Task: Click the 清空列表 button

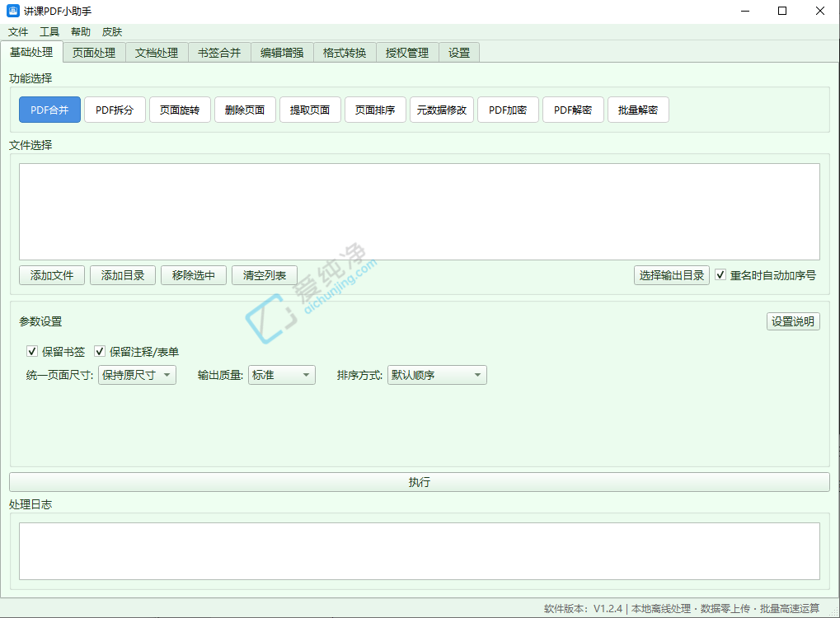Action: click(x=265, y=275)
